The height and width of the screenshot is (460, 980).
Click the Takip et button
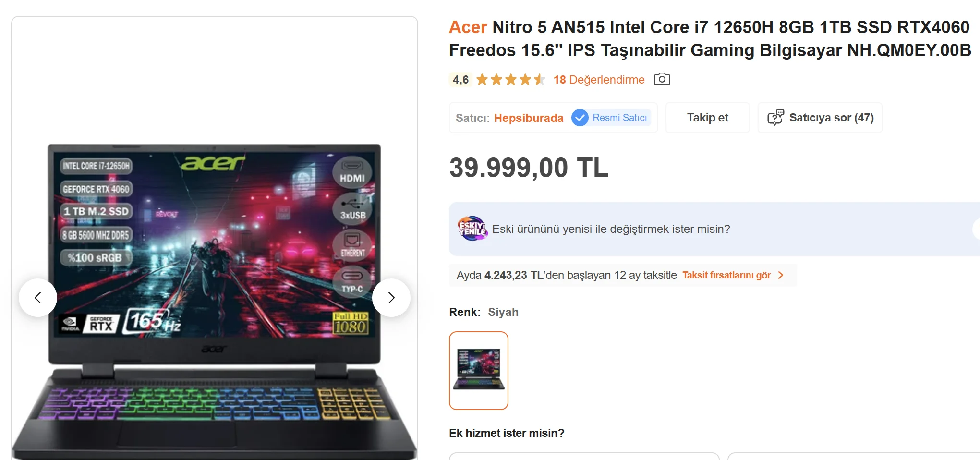pos(707,118)
